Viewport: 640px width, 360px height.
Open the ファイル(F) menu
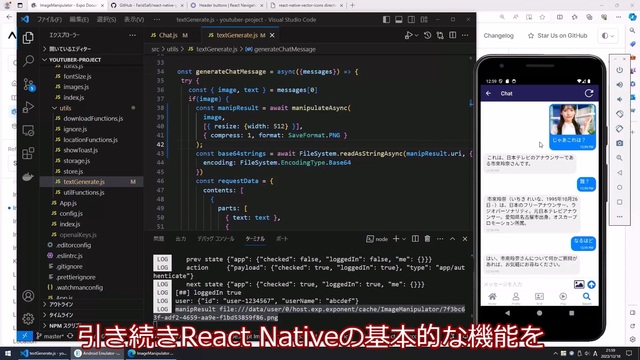[49, 20]
